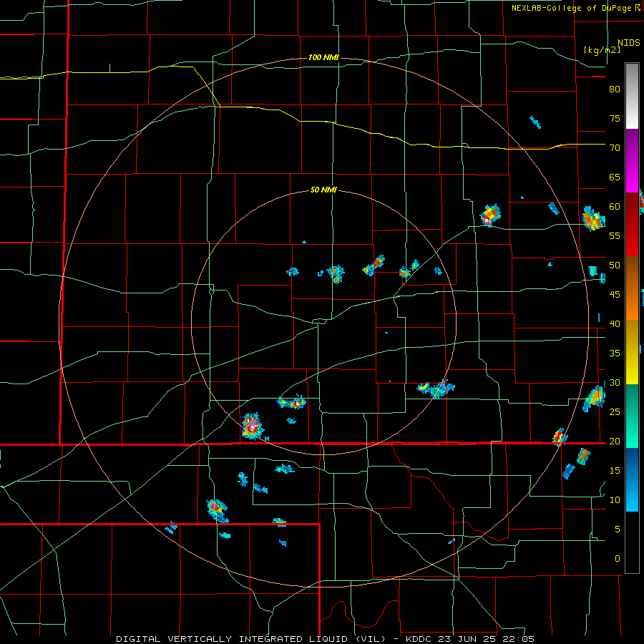Screen dimensions: 644x644
Task: Click the [kg/m2] units label
Action: click(602, 51)
